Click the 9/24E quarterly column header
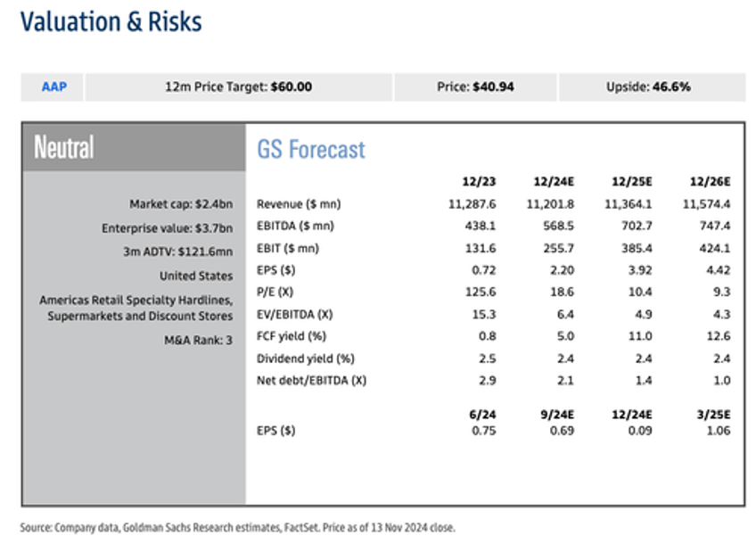 [557, 415]
